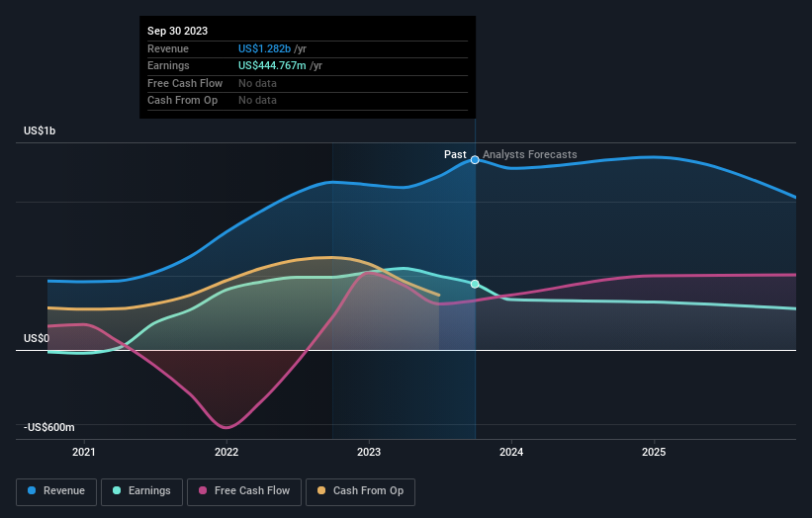Click the -US$600m axis label
The width and height of the screenshot is (812, 518).
(x=49, y=427)
